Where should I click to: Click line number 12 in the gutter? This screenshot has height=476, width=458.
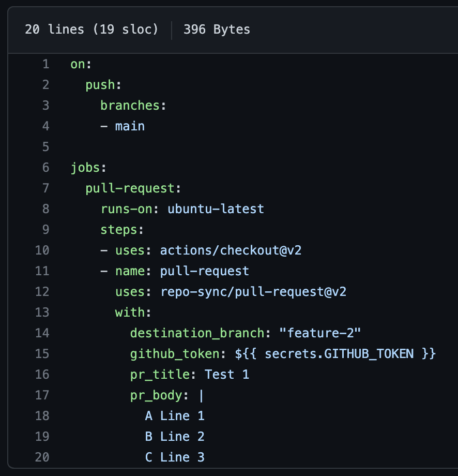[42, 291]
